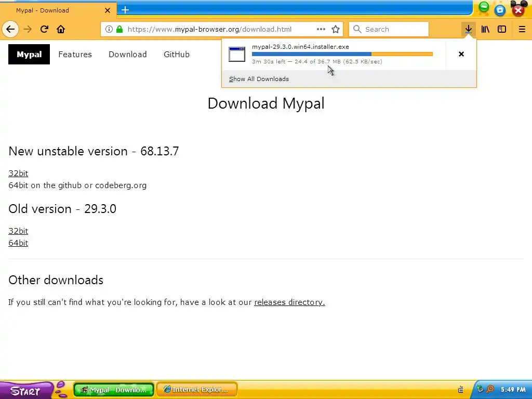532x399 pixels.
Task: Open the Start menu
Action: pos(25,390)
